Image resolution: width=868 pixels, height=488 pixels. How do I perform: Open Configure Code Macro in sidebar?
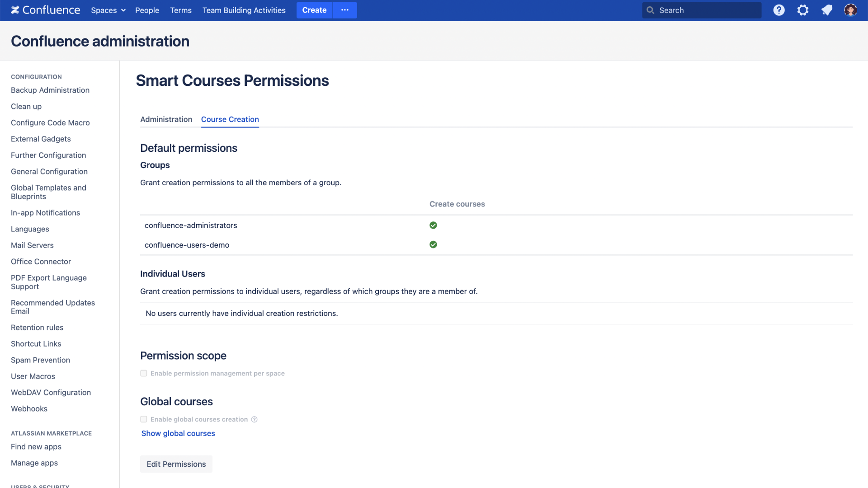[x=50, y=122]
